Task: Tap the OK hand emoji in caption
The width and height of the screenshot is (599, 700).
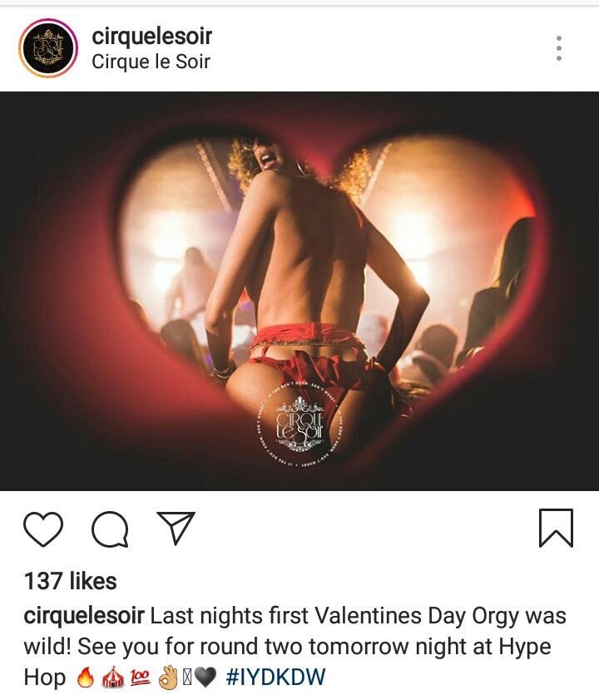Action: pyautogui.click(x=168, y=678)
